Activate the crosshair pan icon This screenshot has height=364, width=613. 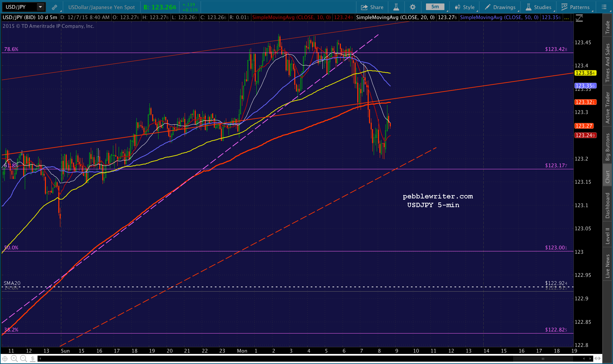click(5, 359)
